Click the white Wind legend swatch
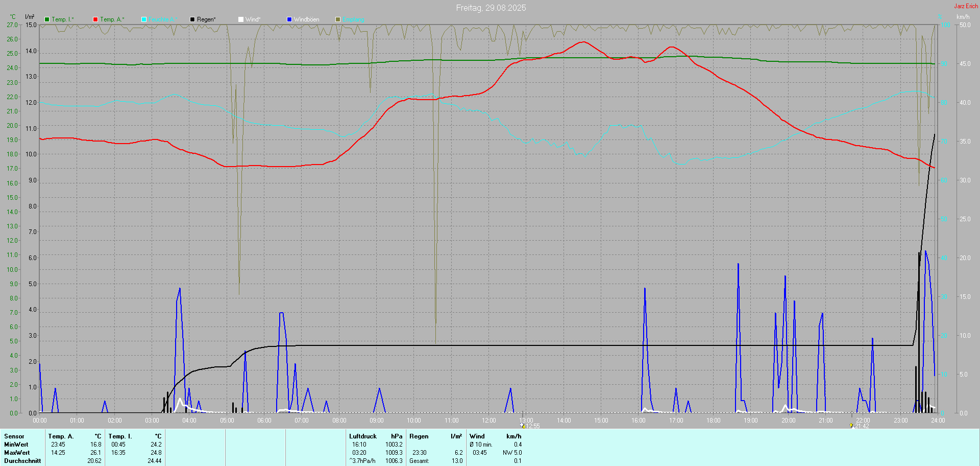Image resolution: width=980 pixels, height=466 pixels. coord(241,19)
